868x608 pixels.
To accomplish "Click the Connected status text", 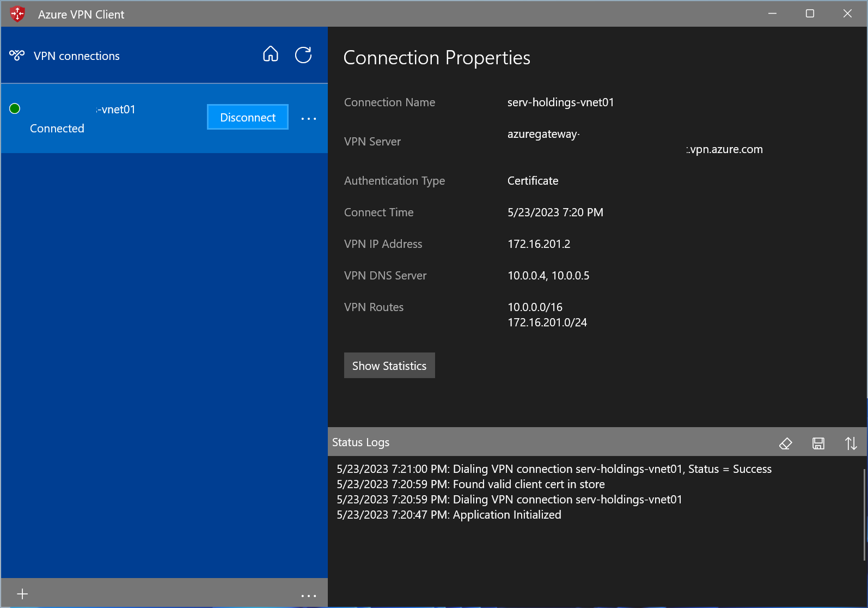I will pyautogui.click(x=57, y=129).
